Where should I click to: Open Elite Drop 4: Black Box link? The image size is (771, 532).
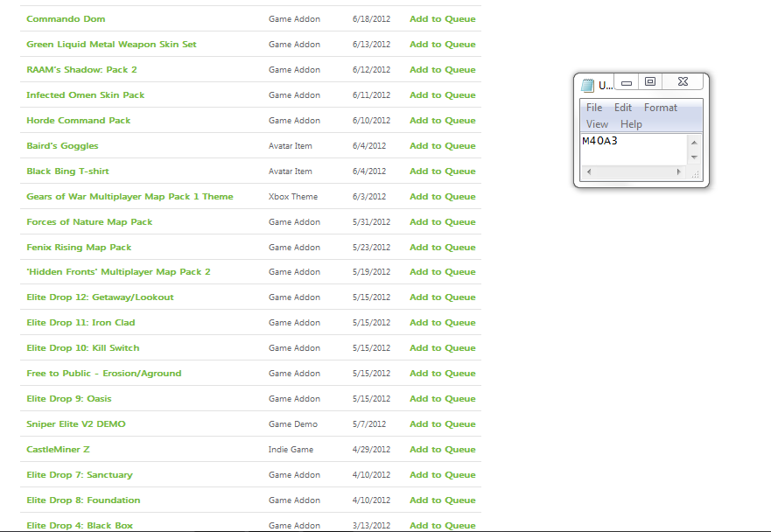pos(80,526)
